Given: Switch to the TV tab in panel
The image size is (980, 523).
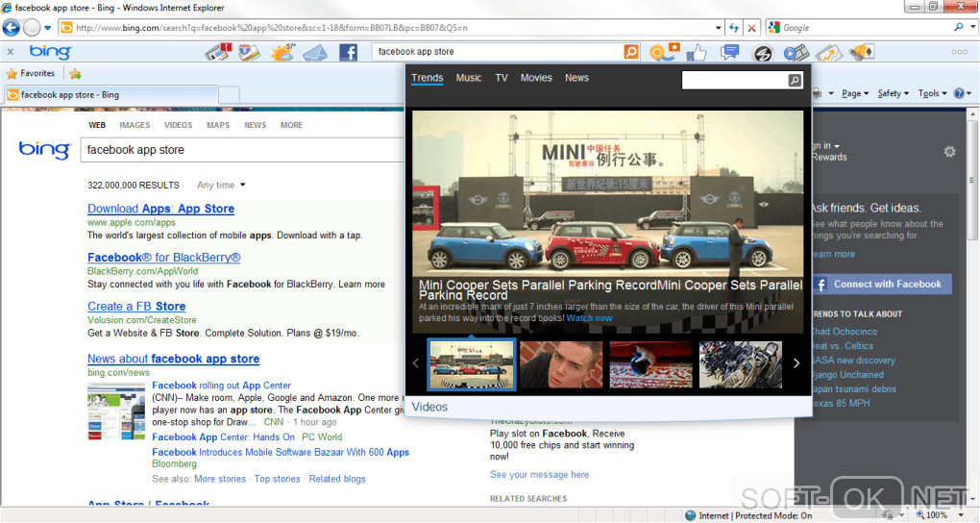Looking at the screenshot, I should pyautogui.click(x=502, y=78).
